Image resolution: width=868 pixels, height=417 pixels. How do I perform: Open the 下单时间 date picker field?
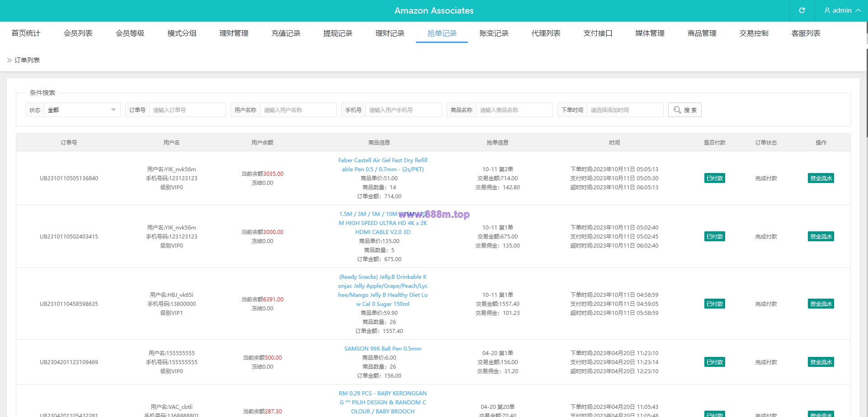click(x=625, y=110)
